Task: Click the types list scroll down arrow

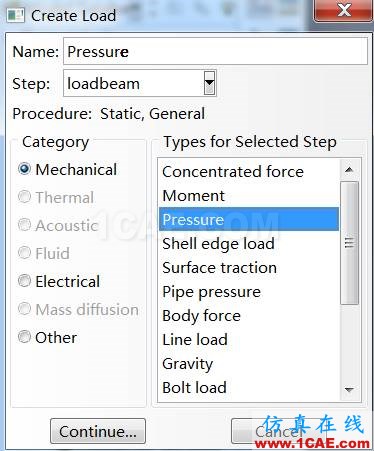Action: (x=349, y=389)
